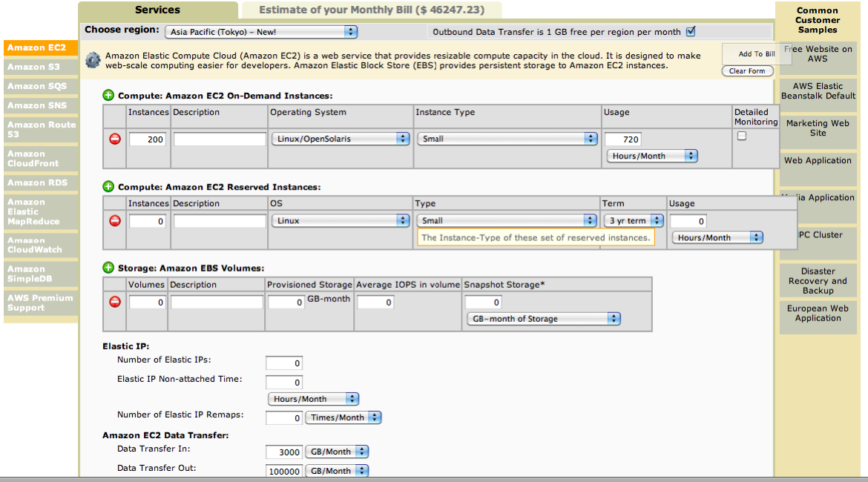
Task: Click Number of Elastic IP Remaps field
Action: (x=284, y=417)
